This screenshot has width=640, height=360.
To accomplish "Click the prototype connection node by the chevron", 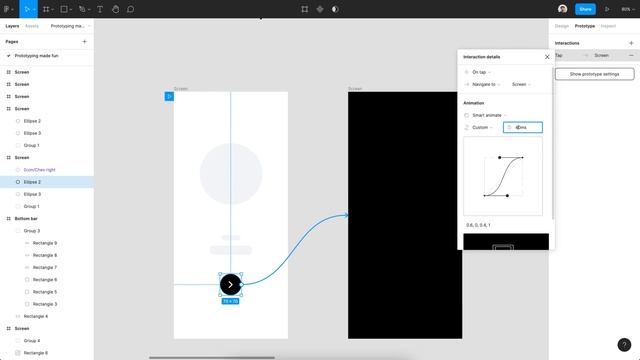I will pyautogui.click(x=242, y=284).
